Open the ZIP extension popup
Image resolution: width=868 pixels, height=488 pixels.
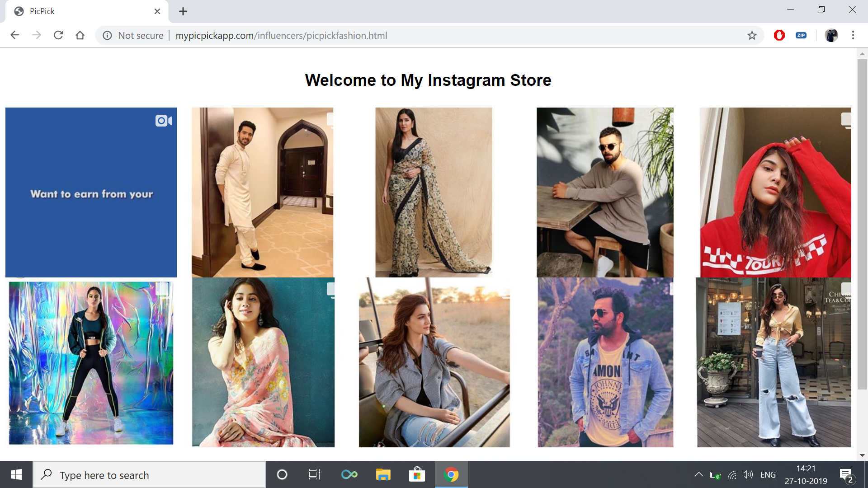pos(801,35)
